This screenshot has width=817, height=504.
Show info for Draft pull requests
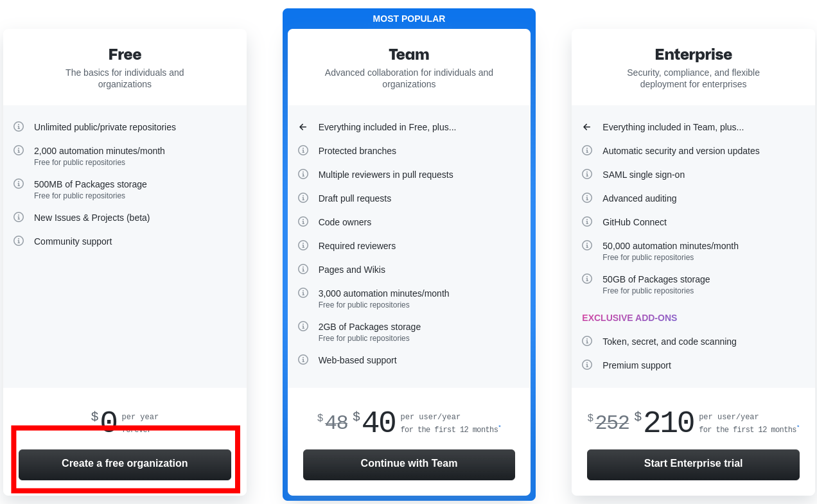coord(303,198)
